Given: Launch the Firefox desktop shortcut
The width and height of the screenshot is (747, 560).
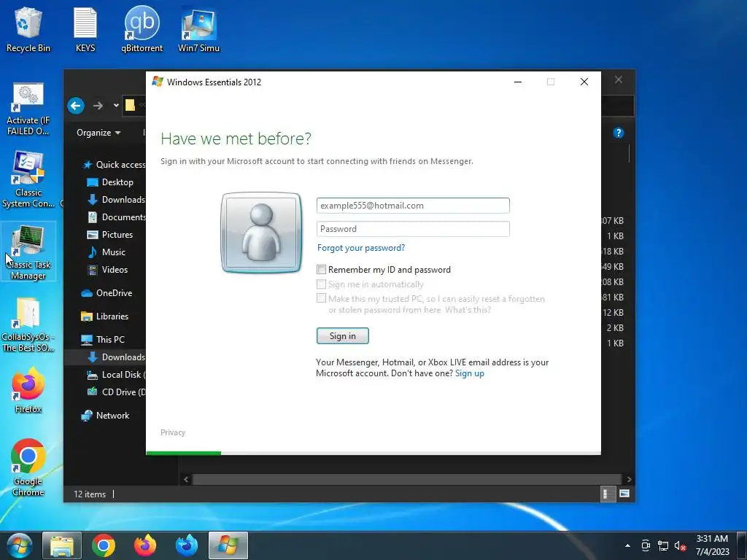Looking at the screenshot, I should (x=28, y=391).
